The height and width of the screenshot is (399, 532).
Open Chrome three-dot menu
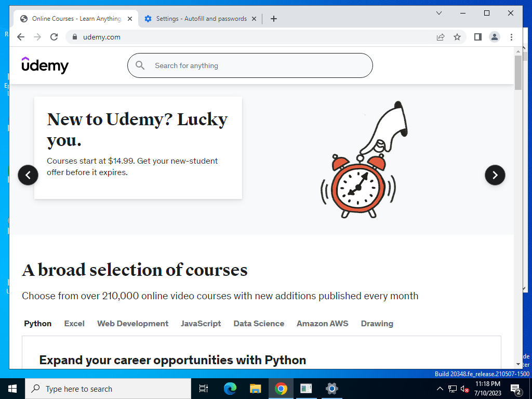(511, 37)
